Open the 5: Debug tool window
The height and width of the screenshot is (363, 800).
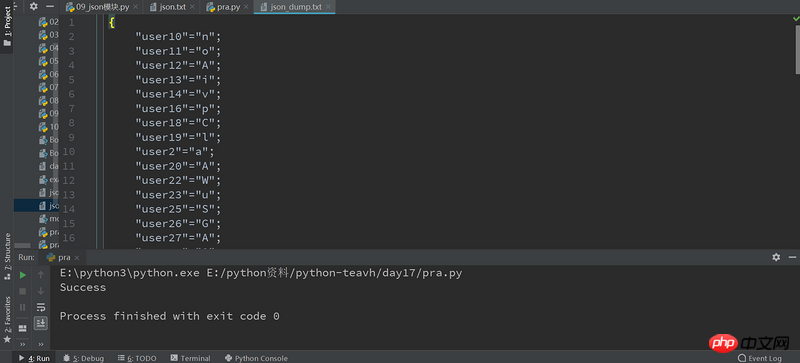84,358
